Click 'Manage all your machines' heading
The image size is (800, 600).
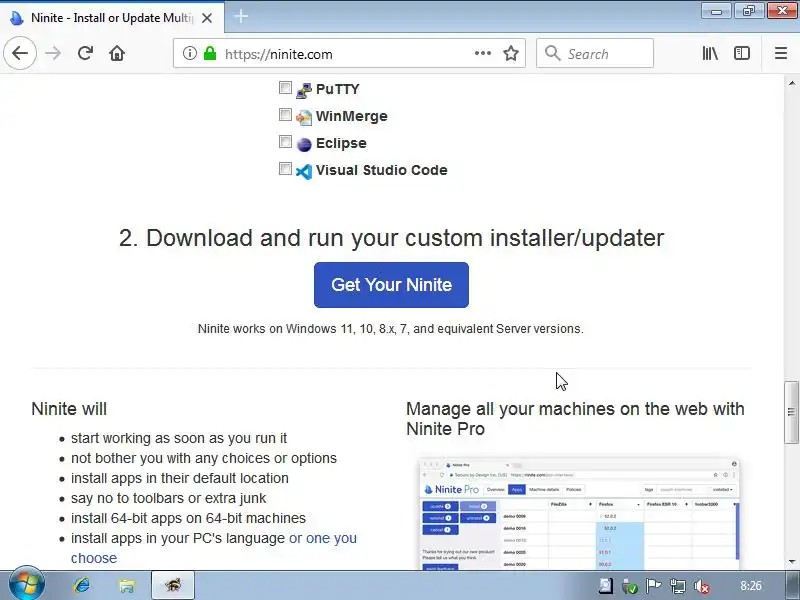click(x=575, y=419)
